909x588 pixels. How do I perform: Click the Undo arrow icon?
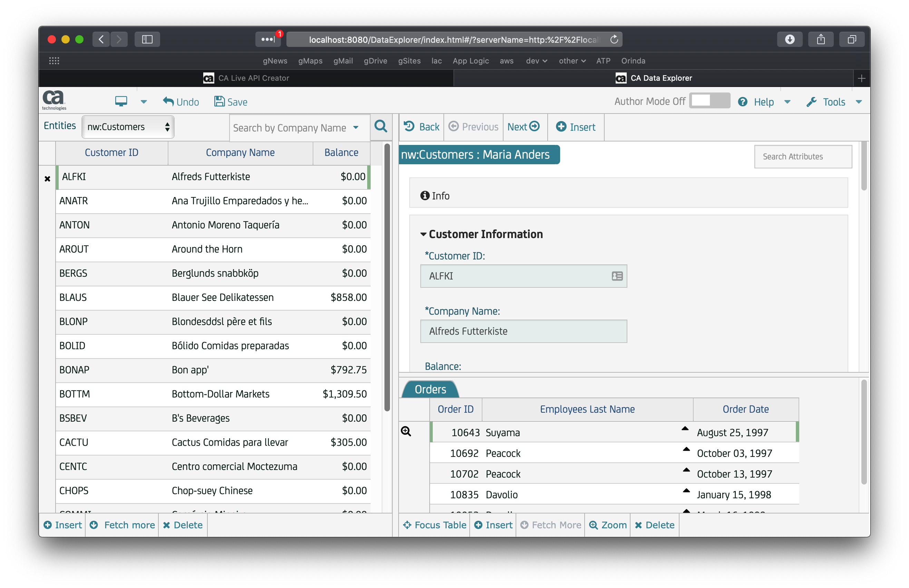pos(168,101)
